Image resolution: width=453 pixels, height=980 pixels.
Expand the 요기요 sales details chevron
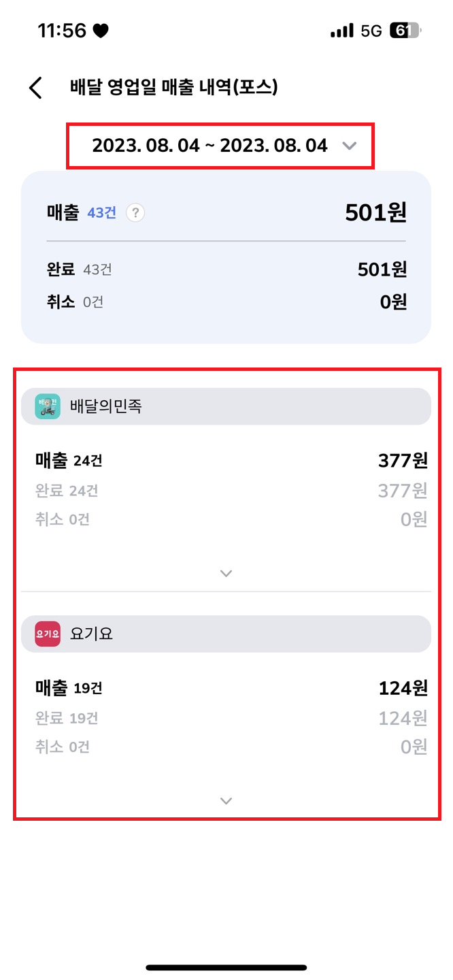click(x=227, y=801)
